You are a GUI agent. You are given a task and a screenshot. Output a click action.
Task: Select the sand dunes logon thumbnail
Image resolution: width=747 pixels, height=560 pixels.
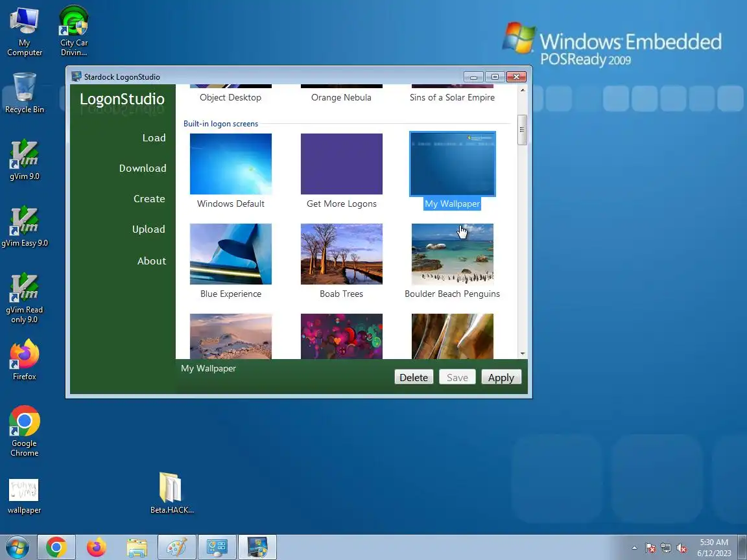tap(231, 336)
